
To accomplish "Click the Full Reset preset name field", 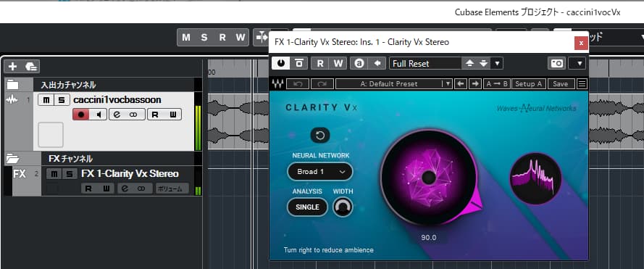I will (x=425, y=63).
